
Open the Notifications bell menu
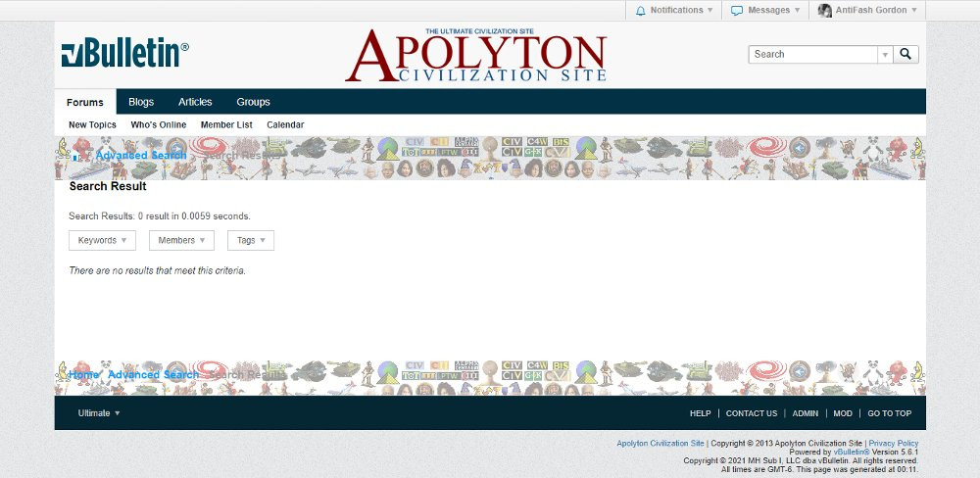coord(674,10)
